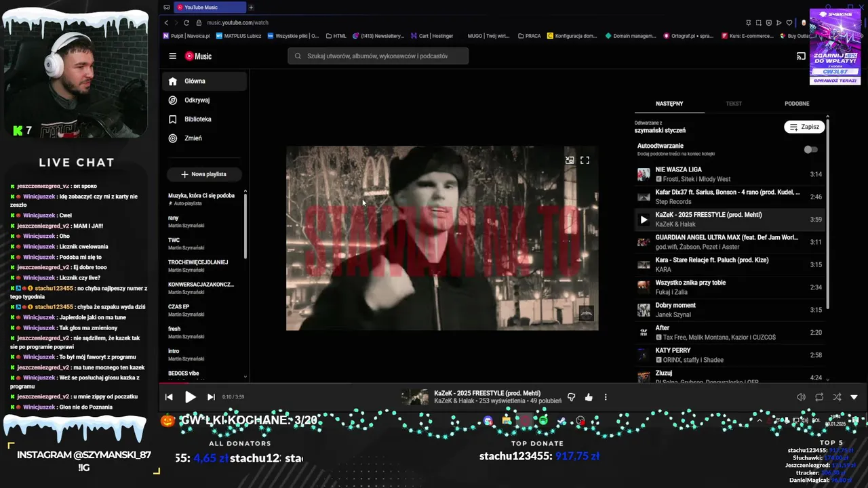Open the Odkrywaj explore section
The height and width of the screenshot is (488, 868).
[x=205, y=100]
